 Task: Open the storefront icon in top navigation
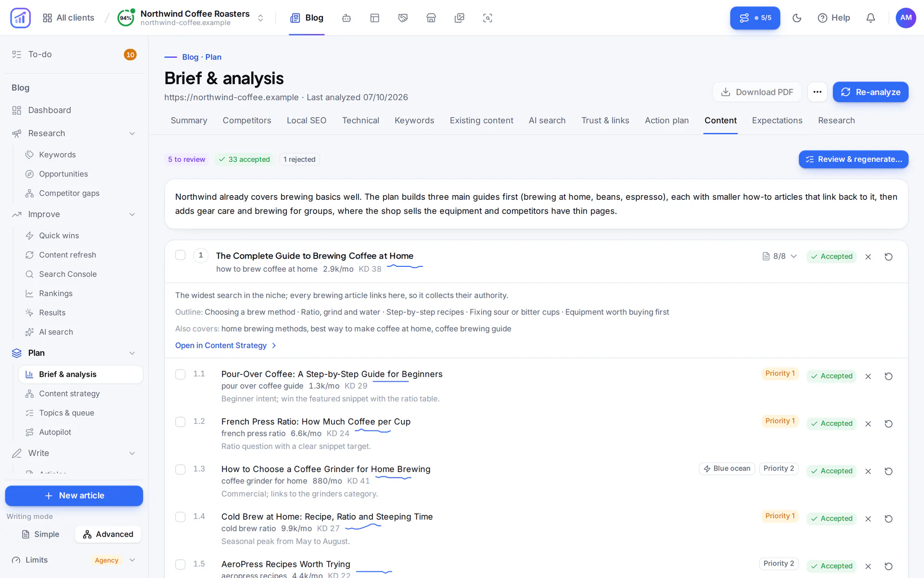431,18
